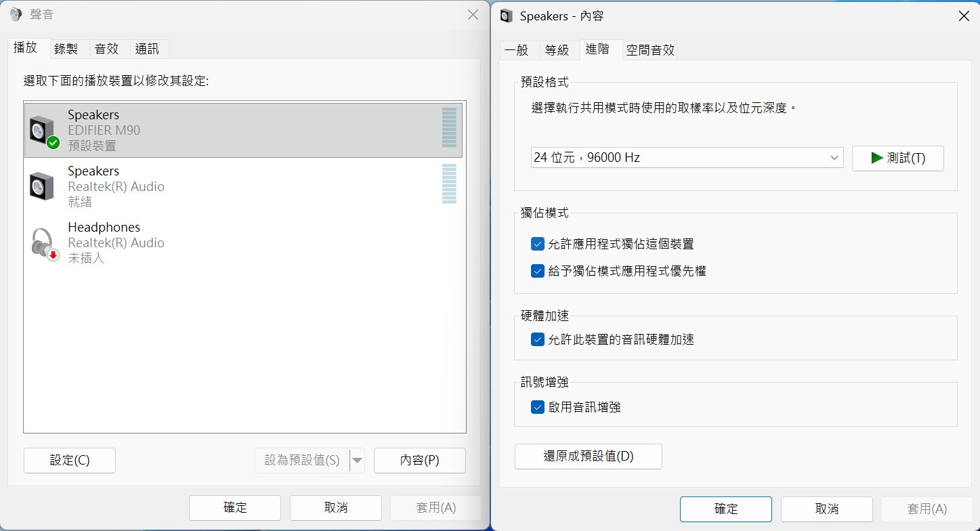Viewport: 980px width, 531px height.
Task: Click the Speakers properties title bar icon
Action: click(x=506, y=16)
